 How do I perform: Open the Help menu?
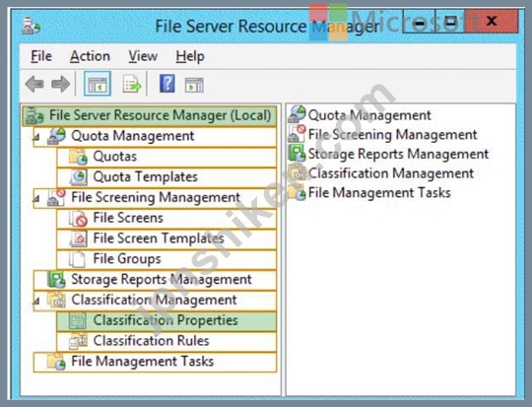[x=190, y=56]
